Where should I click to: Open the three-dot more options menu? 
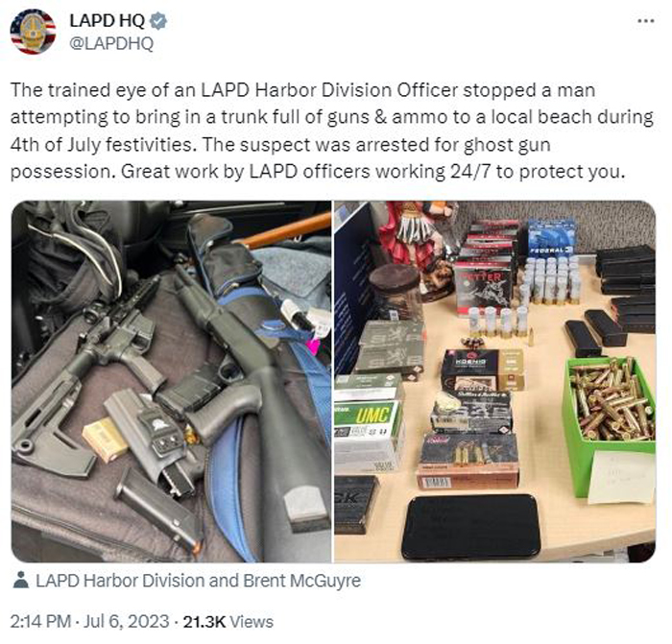click(x=646, y=21)
